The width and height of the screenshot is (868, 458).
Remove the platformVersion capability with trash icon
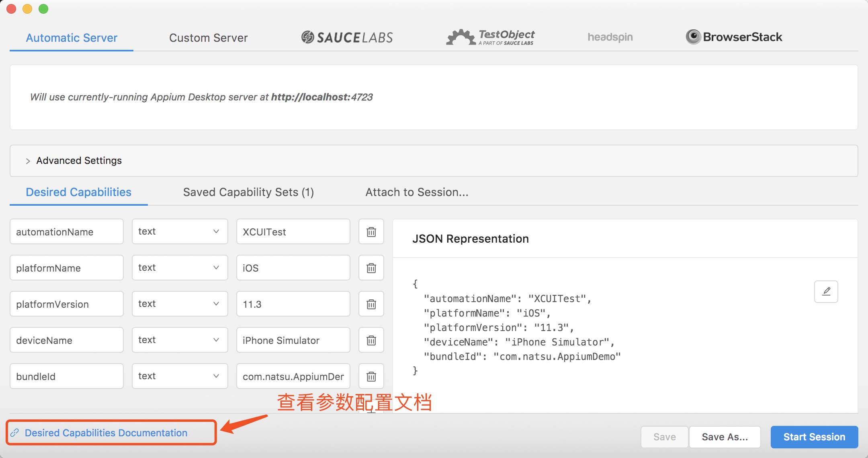(371, 304)
